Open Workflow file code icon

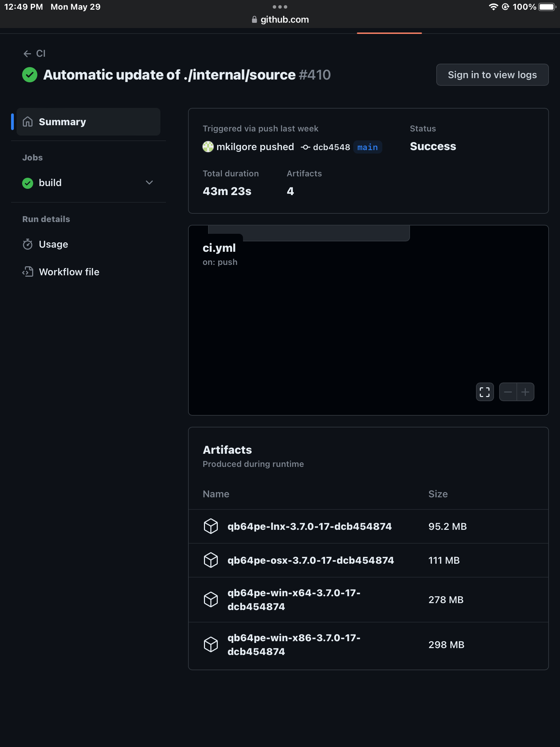pos(28,272)
